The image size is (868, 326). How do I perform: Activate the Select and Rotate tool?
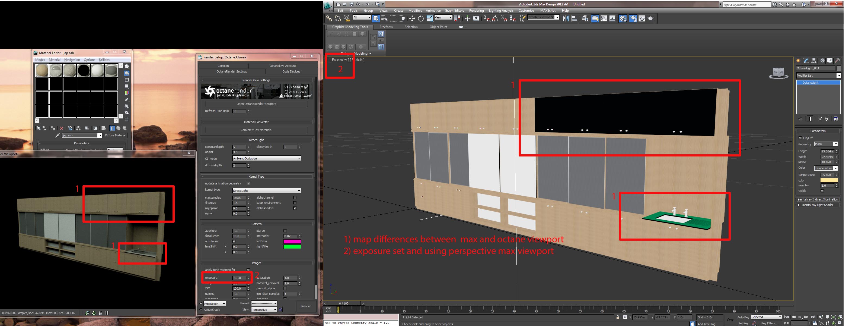(x=420, y=18)
